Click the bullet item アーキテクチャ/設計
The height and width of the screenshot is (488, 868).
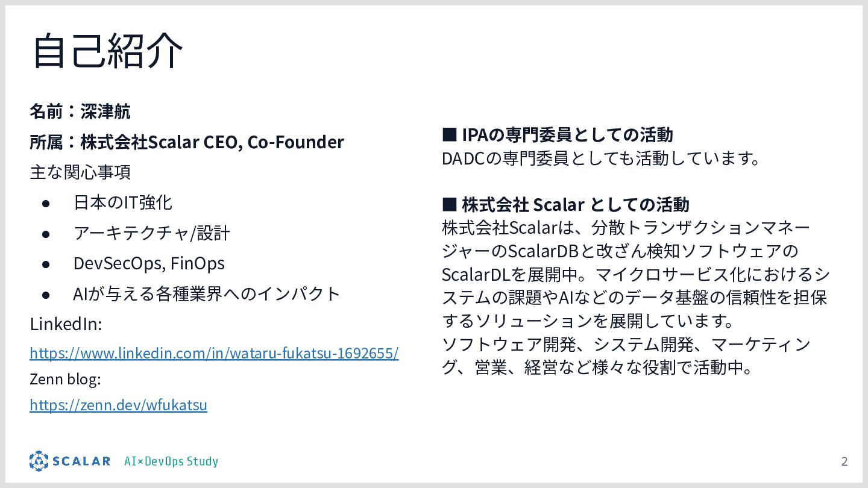pyautogui.click(x=152, y=233)
